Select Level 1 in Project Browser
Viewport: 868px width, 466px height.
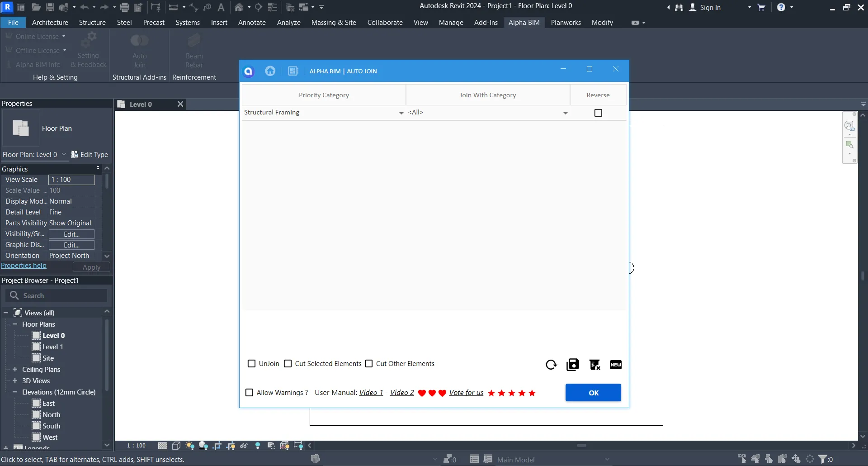tap(53, 347)
